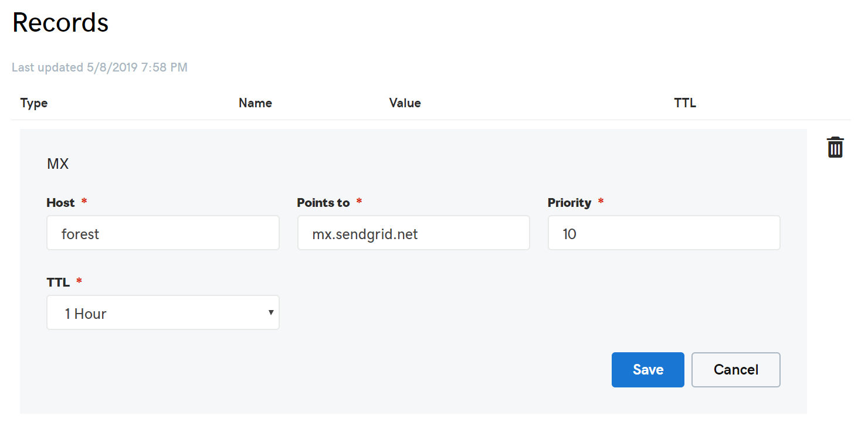
Task: Save the MX record changes
Action: coord(647,369)
